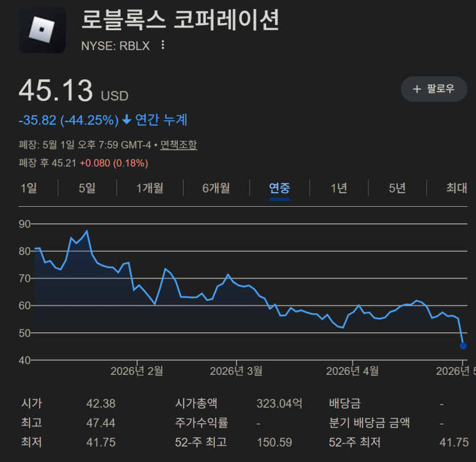The width and height of the screenshot is (476, 462).
Task: Click the 최저 value 41.75 in the left column
Action: pos(101,442)
